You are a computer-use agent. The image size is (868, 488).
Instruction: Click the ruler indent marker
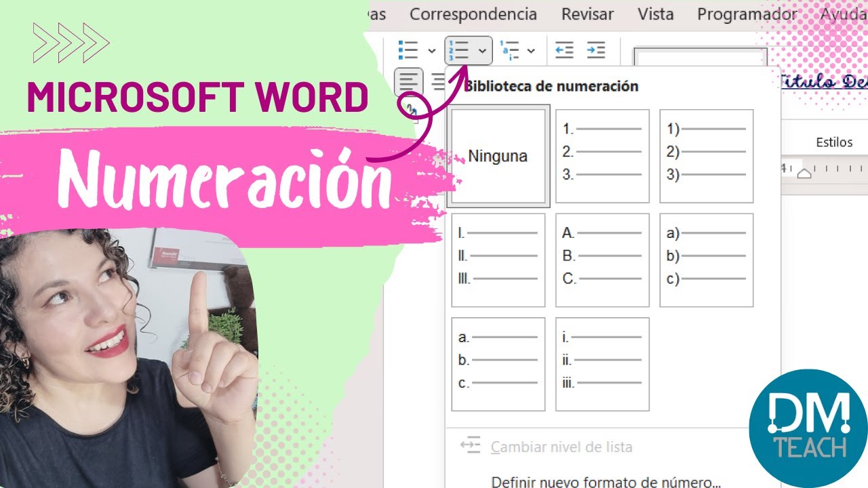804,173
